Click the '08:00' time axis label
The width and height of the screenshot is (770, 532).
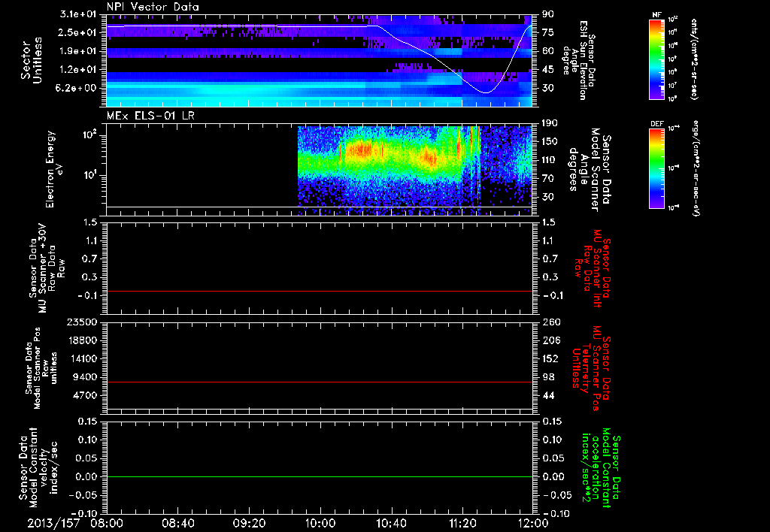(107, 523)
